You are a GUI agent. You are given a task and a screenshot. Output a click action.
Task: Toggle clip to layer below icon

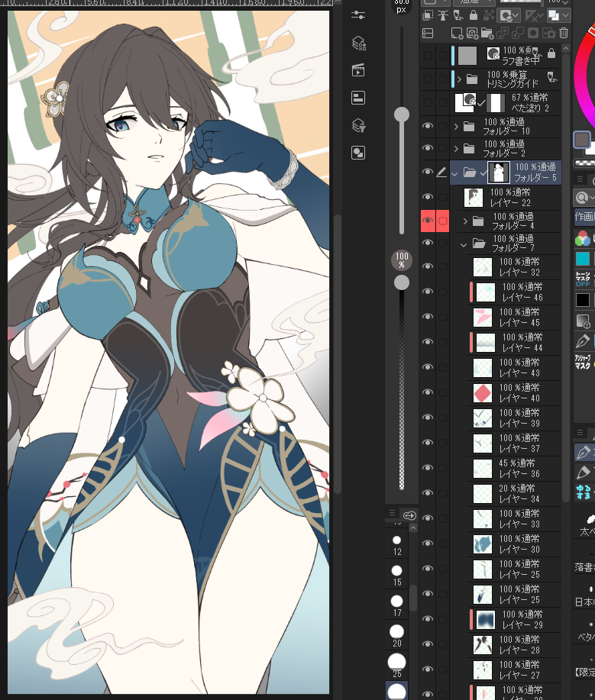(x=428, y=15)
